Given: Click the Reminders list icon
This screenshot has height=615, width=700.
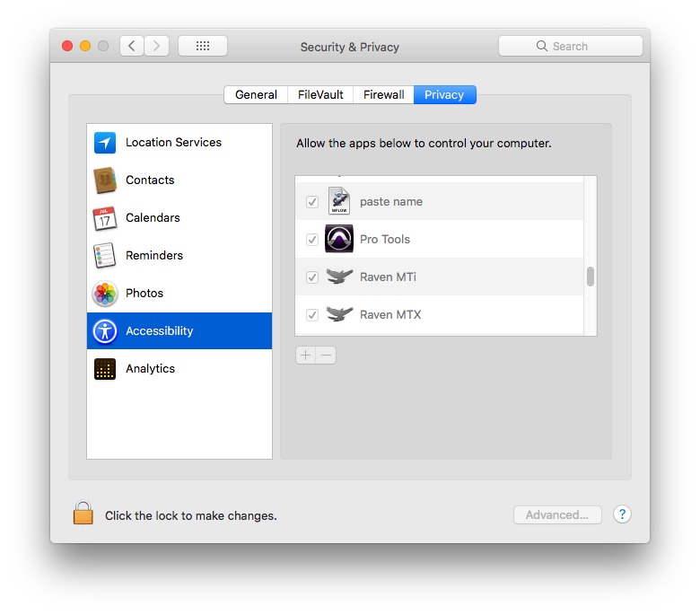Looking at the screenshot, I should click(x=105, y=256).
